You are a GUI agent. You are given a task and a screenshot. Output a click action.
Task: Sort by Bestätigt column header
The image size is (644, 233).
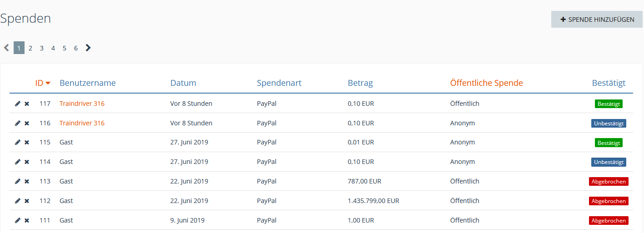tap(609, 83)
